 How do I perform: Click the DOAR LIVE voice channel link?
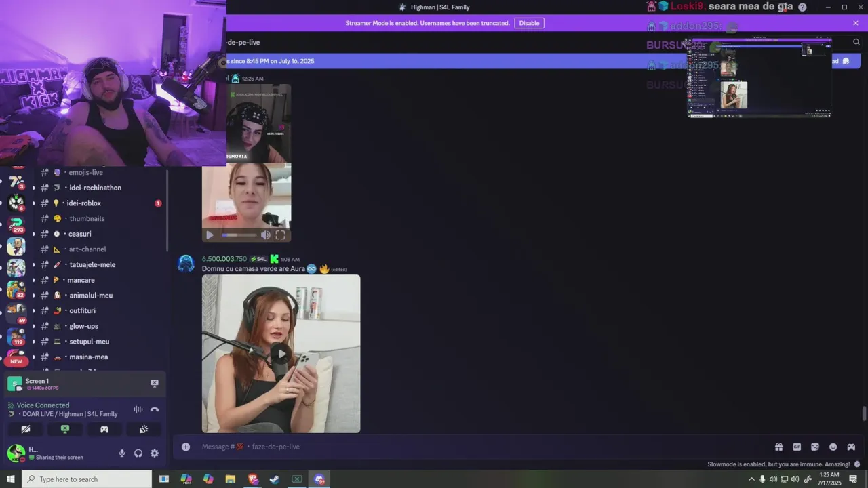[70, 414]
